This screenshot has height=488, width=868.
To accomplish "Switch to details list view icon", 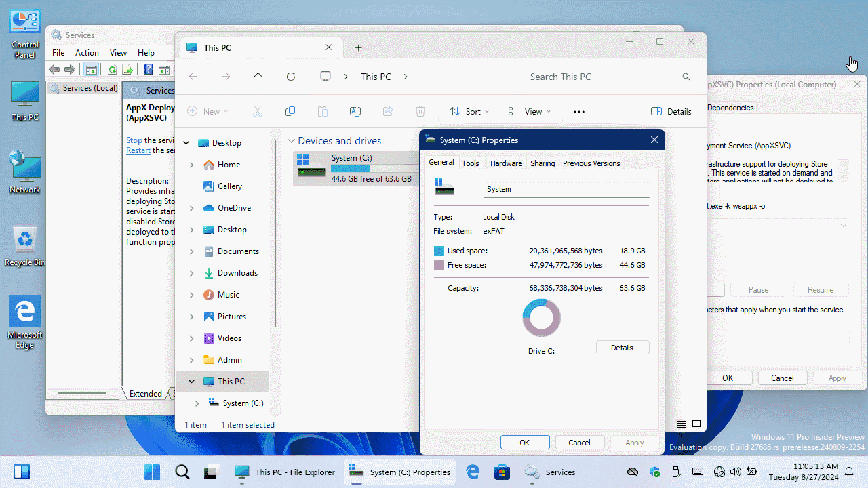I will click(682, 424).
